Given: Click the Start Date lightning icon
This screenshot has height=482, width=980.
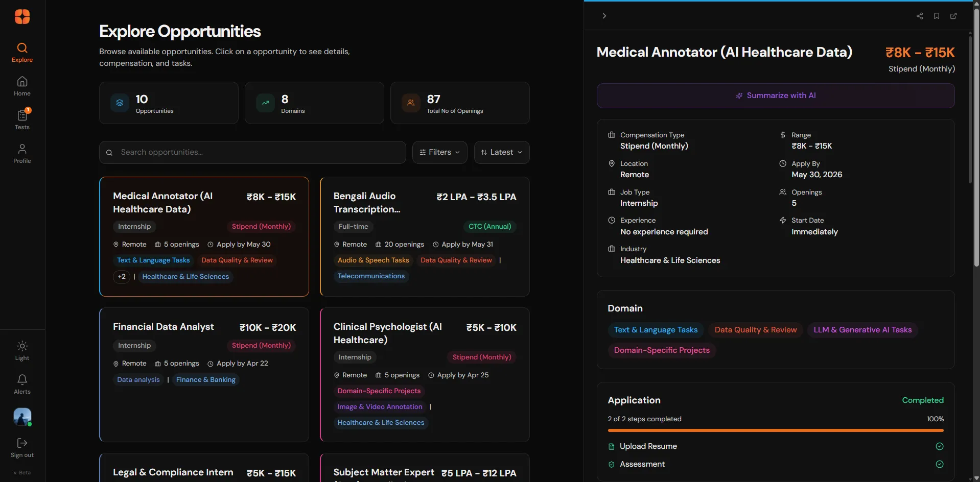Looking at the screenshot, I should click(x=783, y=220).
